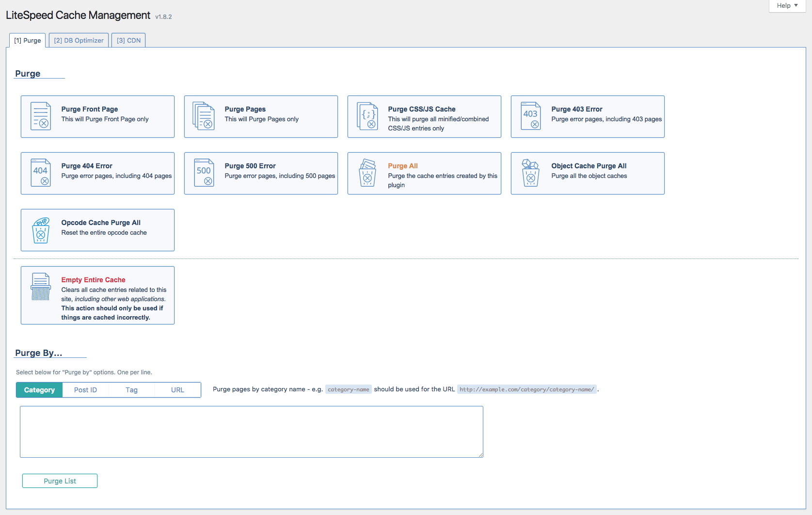Click the Object Cache trash icon
Image resolution: width=812 pixels, height=515 pixels.
pyautogui.click(x=530, y=173)
